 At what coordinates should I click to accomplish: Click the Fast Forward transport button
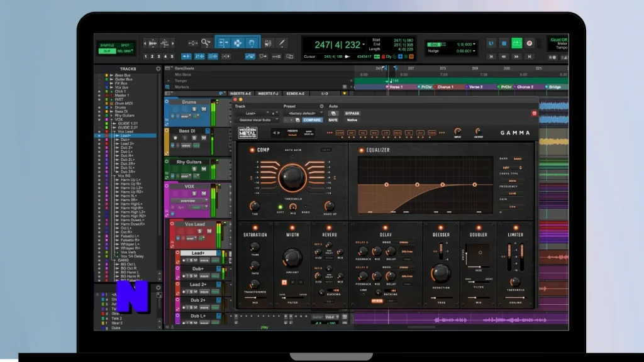516,57
